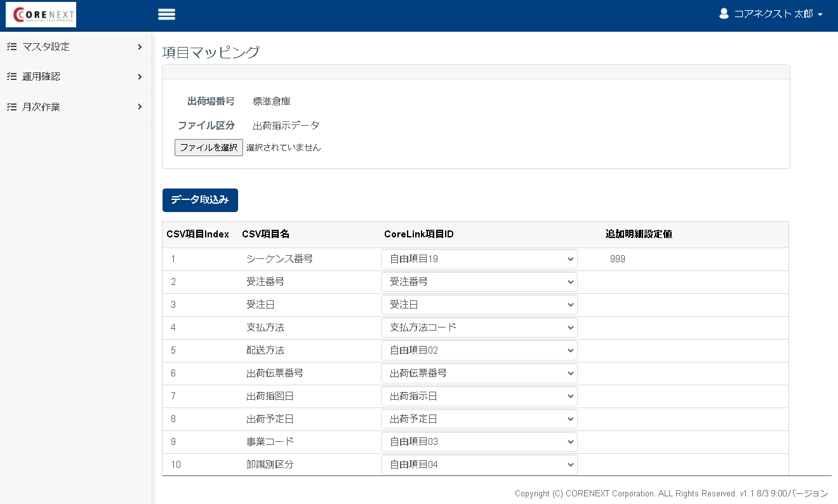This screenshot has height=504, width=838.
Task: Click the データ取込み button
Action: 200,200
